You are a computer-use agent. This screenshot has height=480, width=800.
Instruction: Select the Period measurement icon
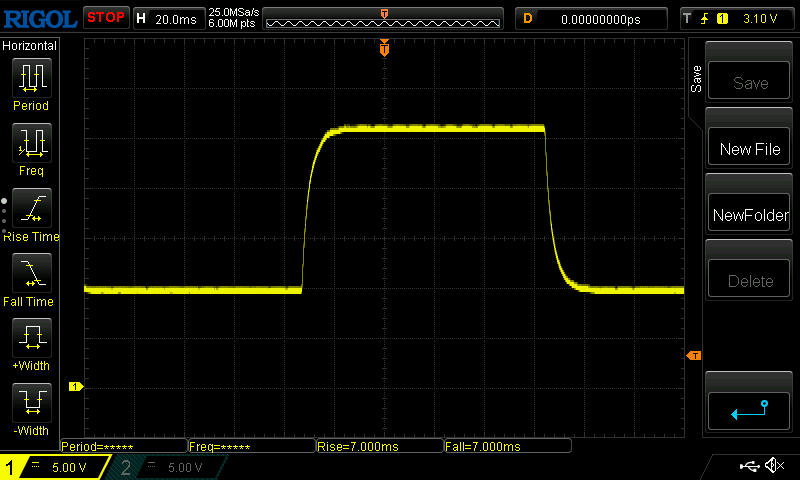tap(32, 78)
